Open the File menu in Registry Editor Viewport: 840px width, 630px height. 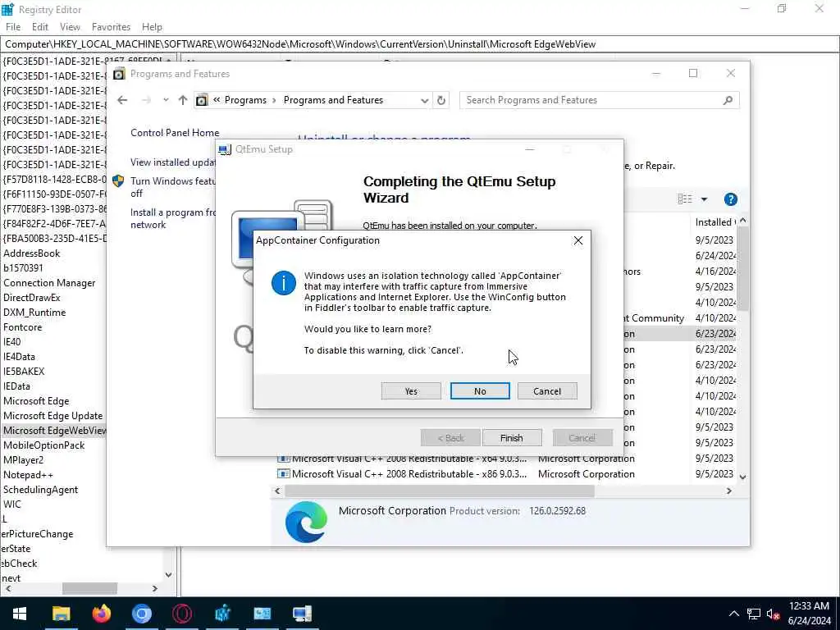tap(13, 27)
